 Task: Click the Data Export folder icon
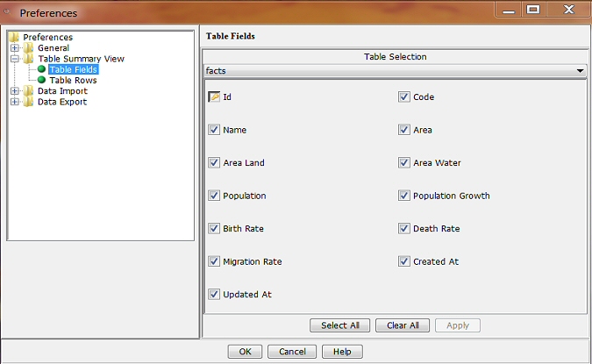tap(28, 102)
